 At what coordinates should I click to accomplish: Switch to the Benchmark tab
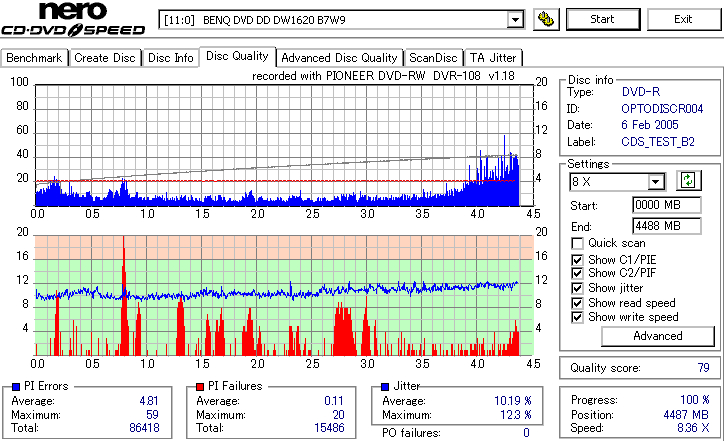34,58
